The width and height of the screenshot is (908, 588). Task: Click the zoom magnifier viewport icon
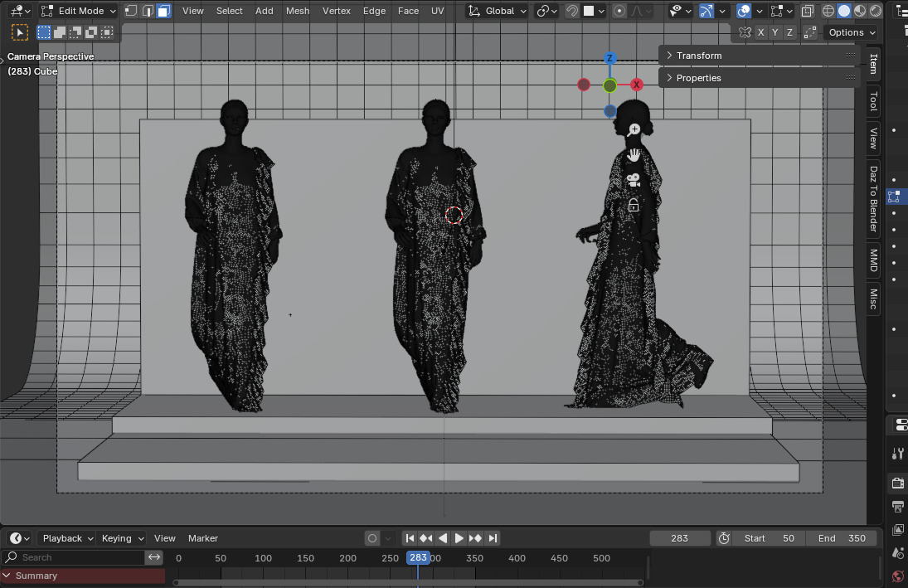(634, 129)
